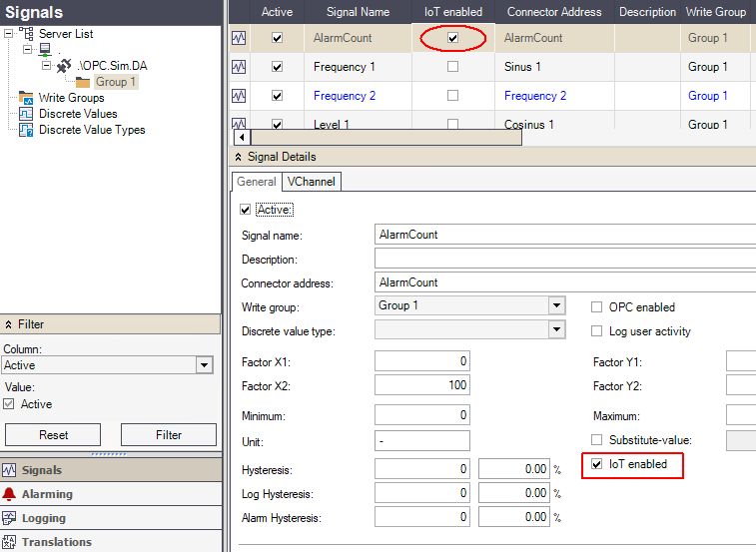Sort by the Signal Name column header
This screenshot has width=756, height=552.
point(358,12)
